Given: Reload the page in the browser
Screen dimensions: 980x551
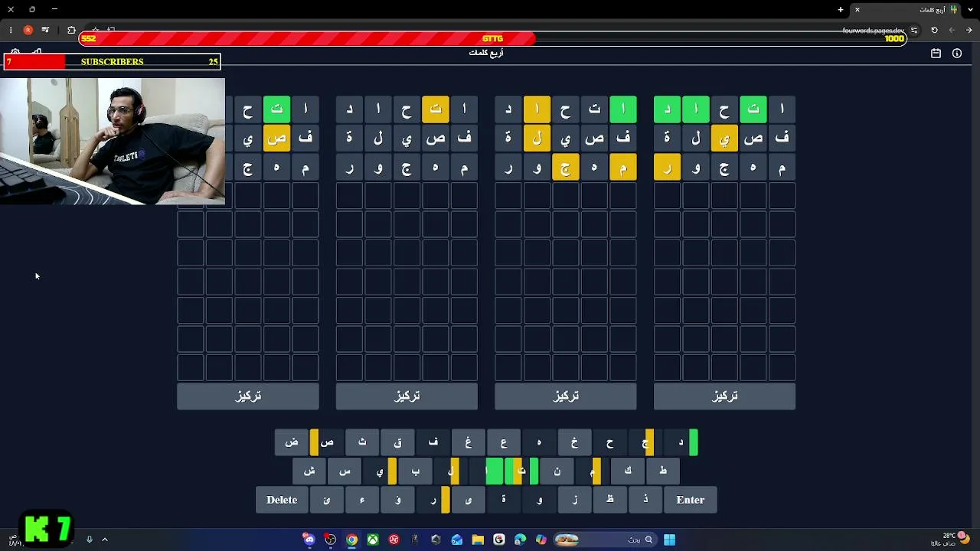Looking at the screenshot, I should coord(934,31).
